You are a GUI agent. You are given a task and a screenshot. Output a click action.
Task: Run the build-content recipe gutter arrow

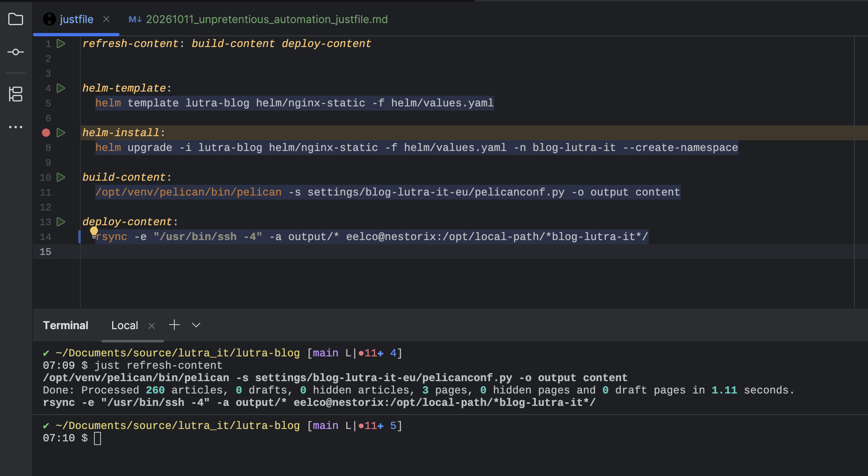coord(61,177)
